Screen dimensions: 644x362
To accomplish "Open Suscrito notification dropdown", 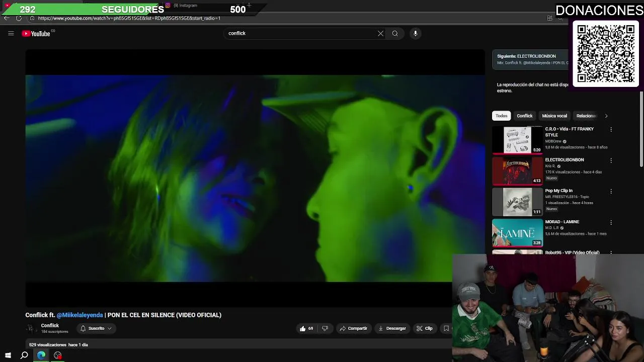I will point(96,328).
